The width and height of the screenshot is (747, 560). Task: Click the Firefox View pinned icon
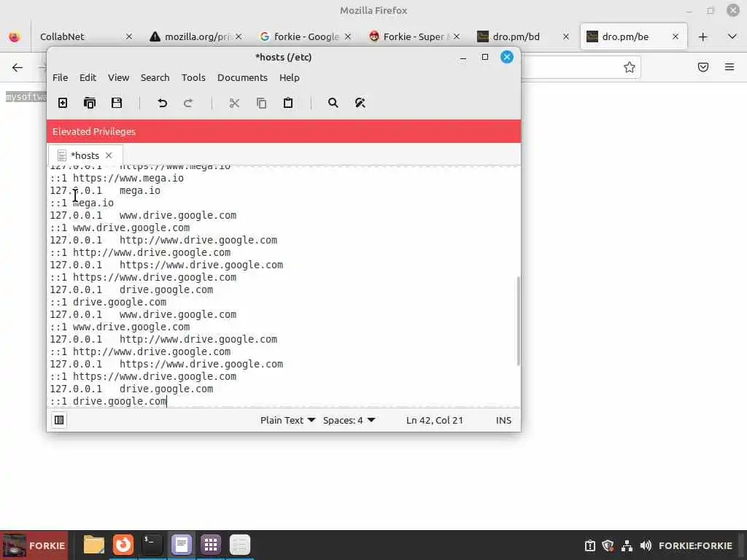click(x=15, y=36)
